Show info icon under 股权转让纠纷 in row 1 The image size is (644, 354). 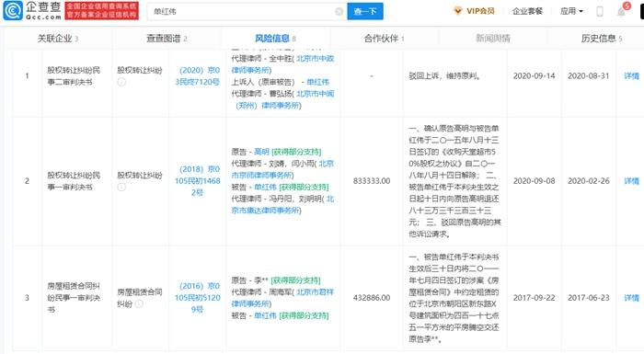[x=121, y=82]
